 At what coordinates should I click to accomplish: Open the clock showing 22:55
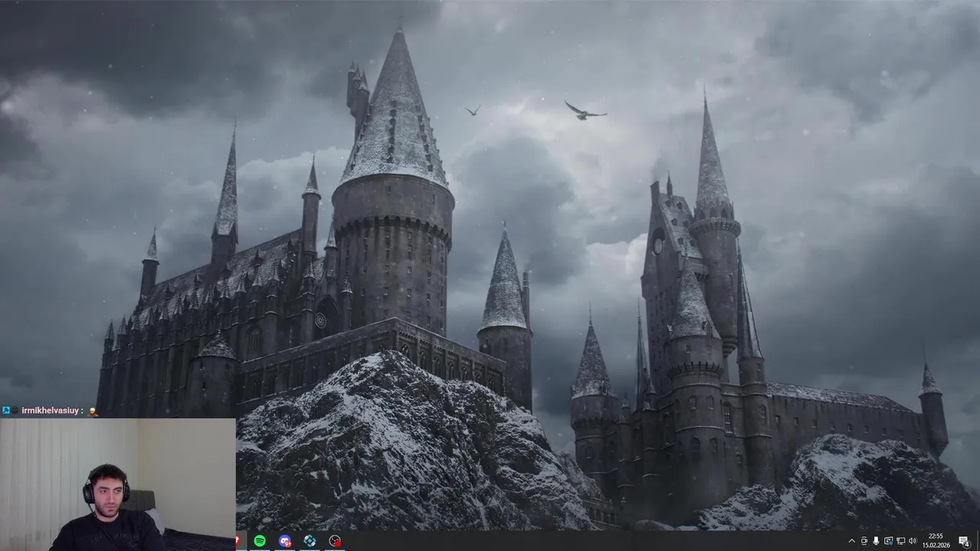click(x=936, y=541)
